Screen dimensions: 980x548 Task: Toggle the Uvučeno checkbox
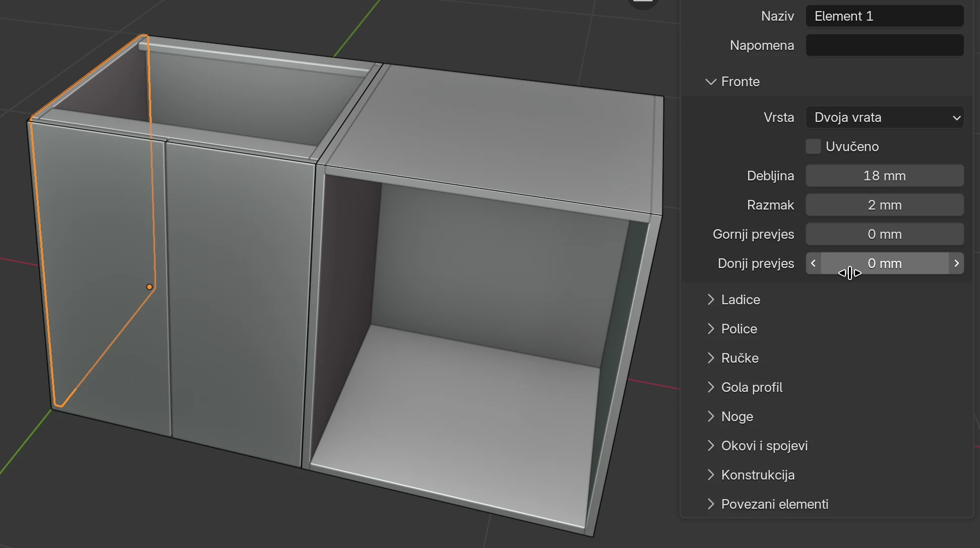[x=813, y=147]
